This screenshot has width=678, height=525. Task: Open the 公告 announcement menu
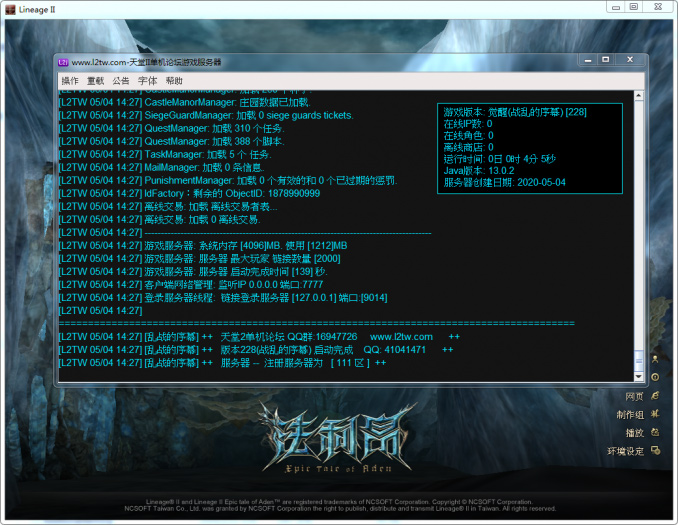[x=121, y=81]
